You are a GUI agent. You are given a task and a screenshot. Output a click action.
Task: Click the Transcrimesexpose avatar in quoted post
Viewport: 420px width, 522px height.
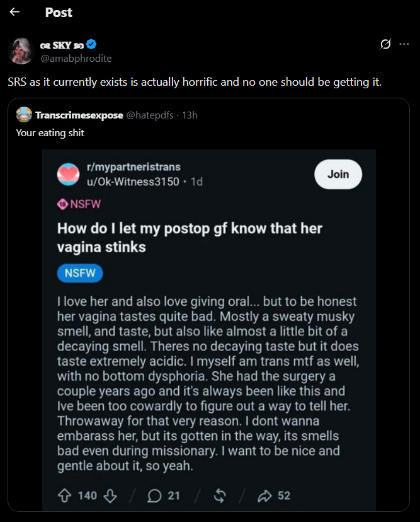[x=24, y=115]
